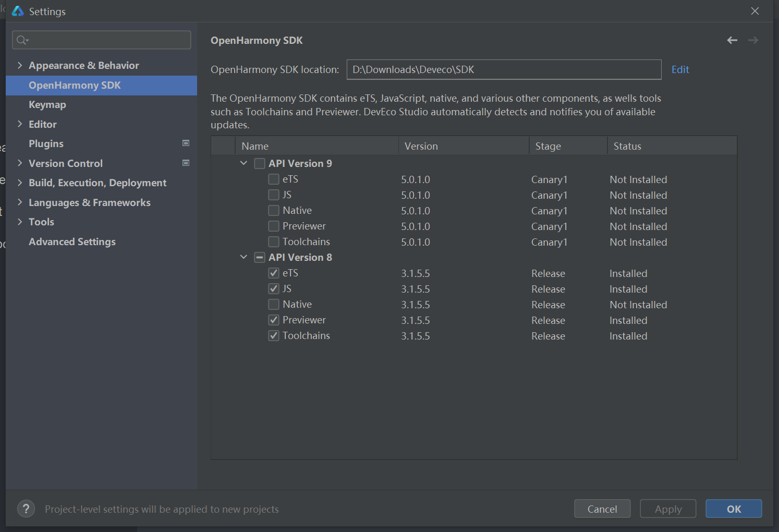Click version 3.1.5.5 in JS row

pyautogui.click(x=416, y=289)
